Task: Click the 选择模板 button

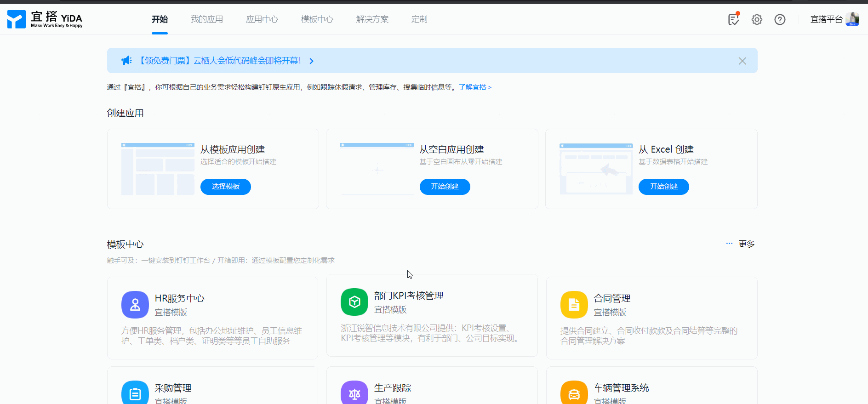Action: pos(226,187)
